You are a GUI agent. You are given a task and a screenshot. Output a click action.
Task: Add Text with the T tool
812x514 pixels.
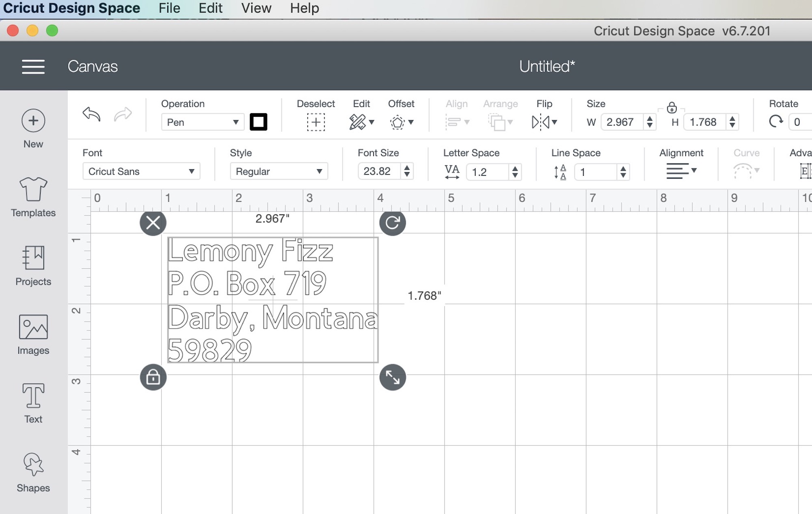[x=33, y=395]
